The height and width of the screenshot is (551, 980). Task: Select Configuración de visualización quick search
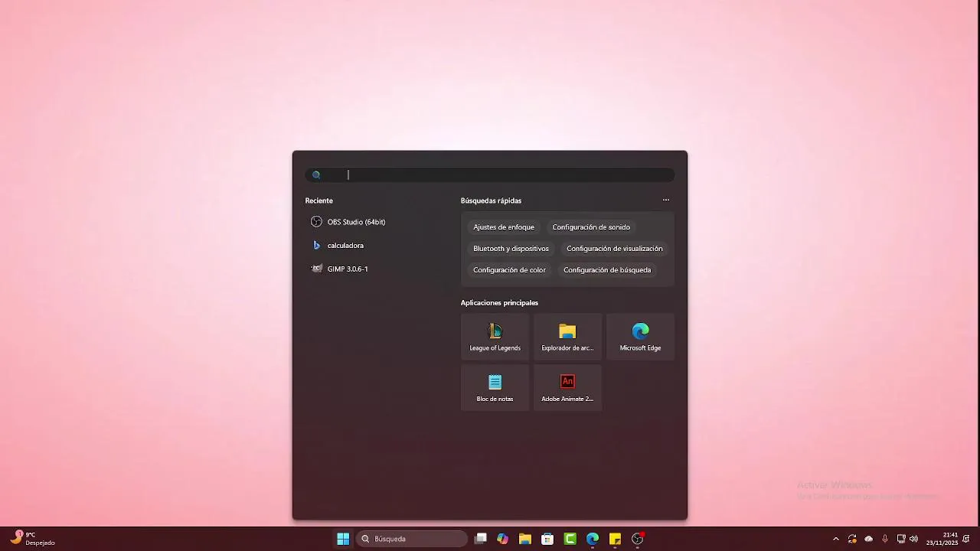[x=615, y=249]
